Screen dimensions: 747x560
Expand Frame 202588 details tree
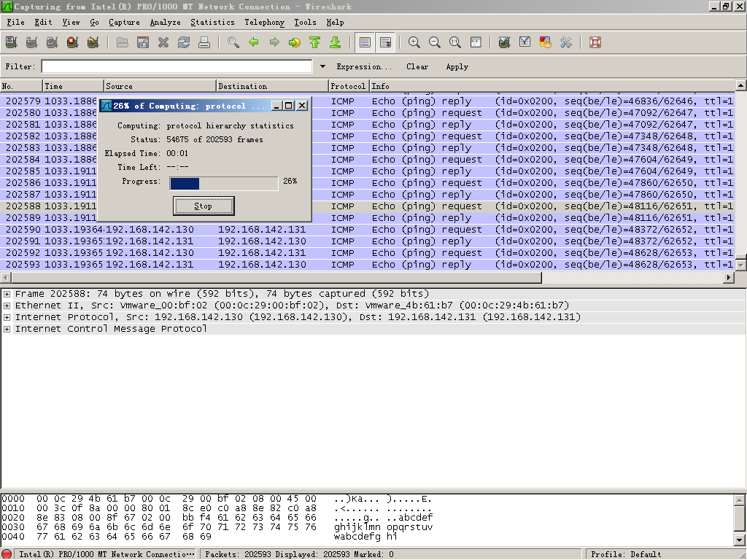pos(7,294)
